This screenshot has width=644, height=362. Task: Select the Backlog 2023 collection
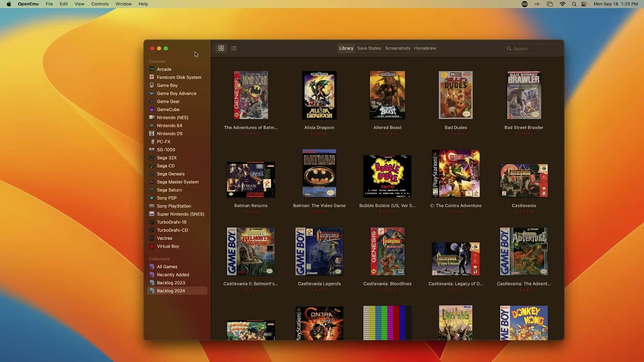(177, 283)
